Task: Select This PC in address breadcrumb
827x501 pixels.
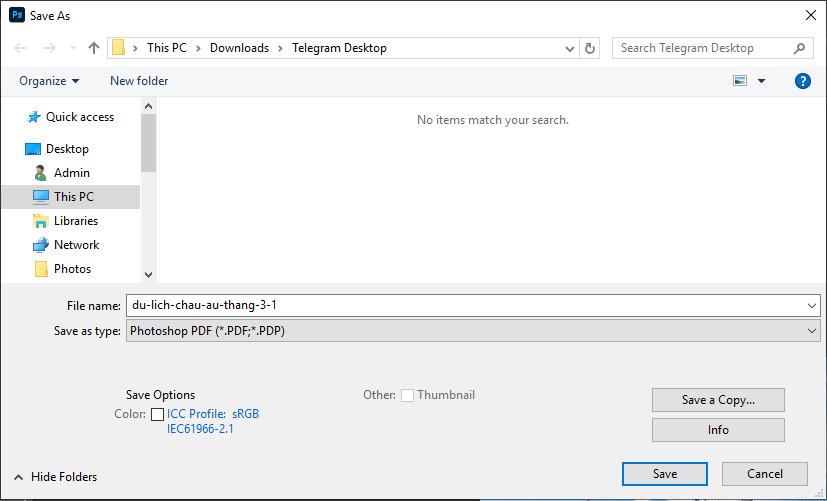Action: click(167, 48)
